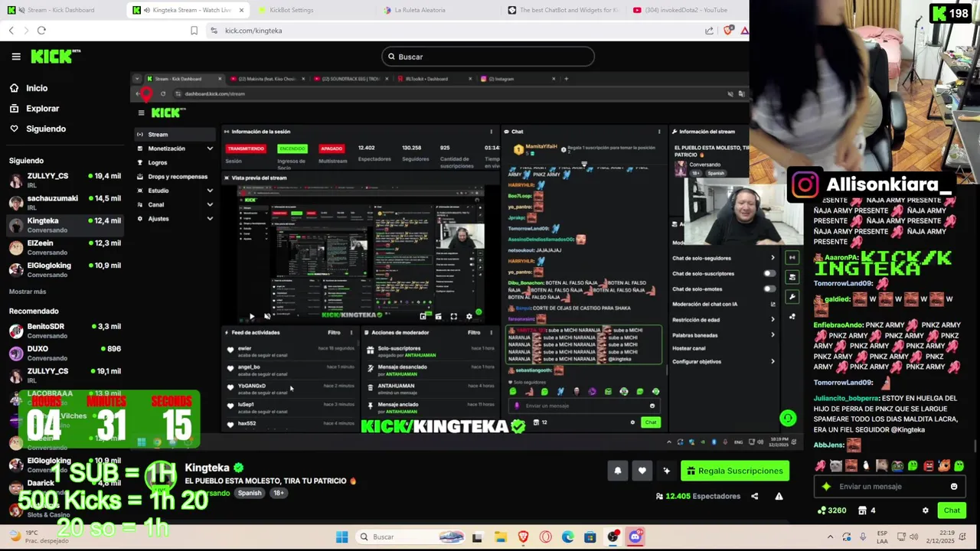Image resolution: width=980 pixels, height=551 pixels.
Task: Open Siguiendo in the Kick sidebar
Action: pyautogui.click(x=38, y=129)
